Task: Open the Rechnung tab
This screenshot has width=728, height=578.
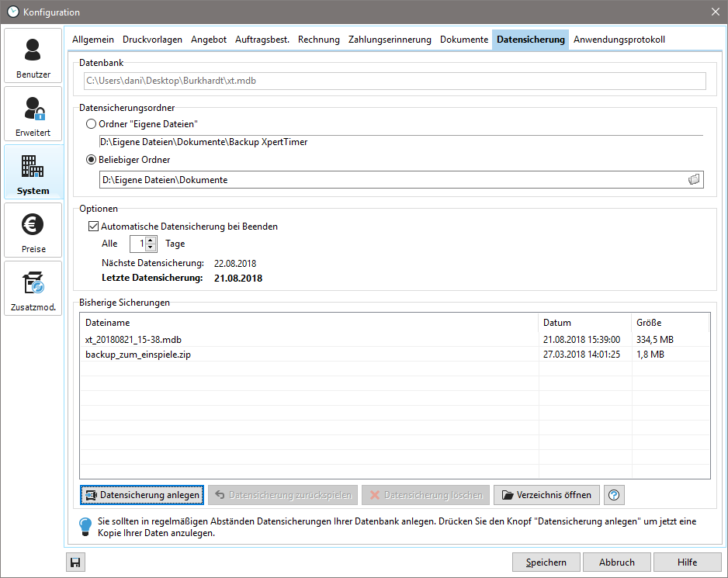Action: (x=318, y=39)
